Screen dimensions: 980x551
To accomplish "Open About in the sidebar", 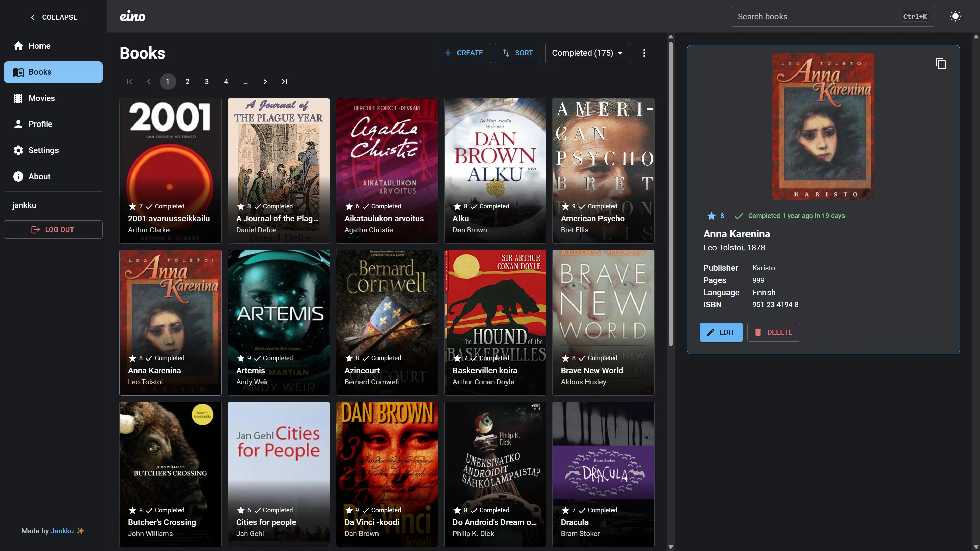I will click(x=53, y=176).
